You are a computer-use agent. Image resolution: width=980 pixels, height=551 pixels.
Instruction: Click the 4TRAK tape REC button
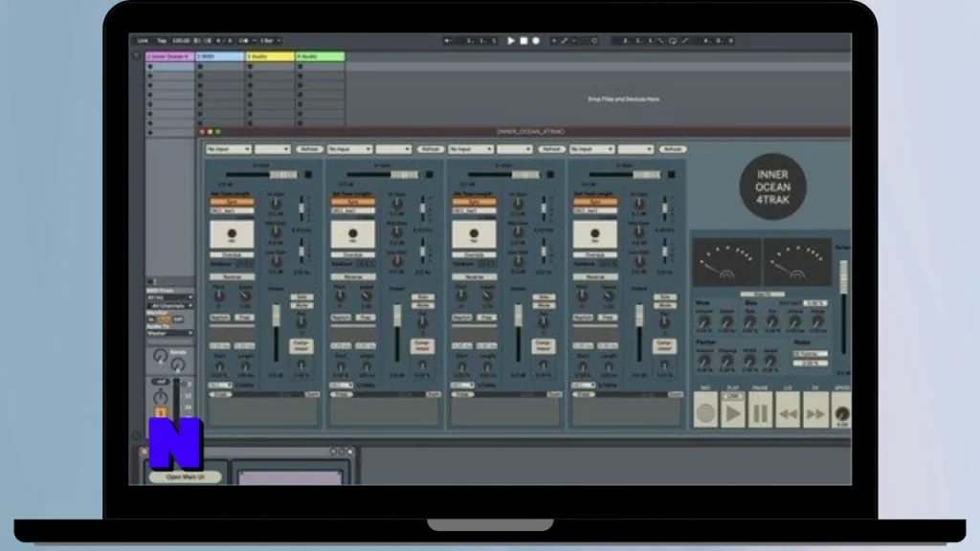(705, 409)
